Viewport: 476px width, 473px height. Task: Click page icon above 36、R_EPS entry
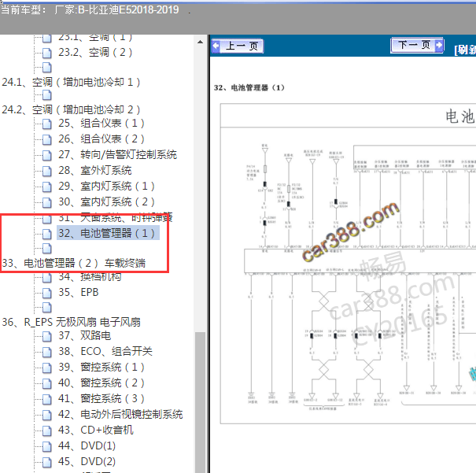point(46,307)
